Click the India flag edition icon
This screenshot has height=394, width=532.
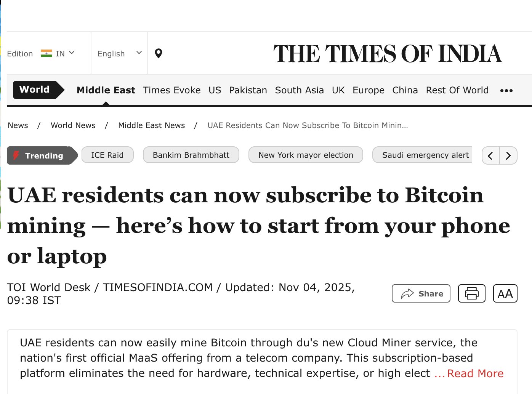coord(46,53)
